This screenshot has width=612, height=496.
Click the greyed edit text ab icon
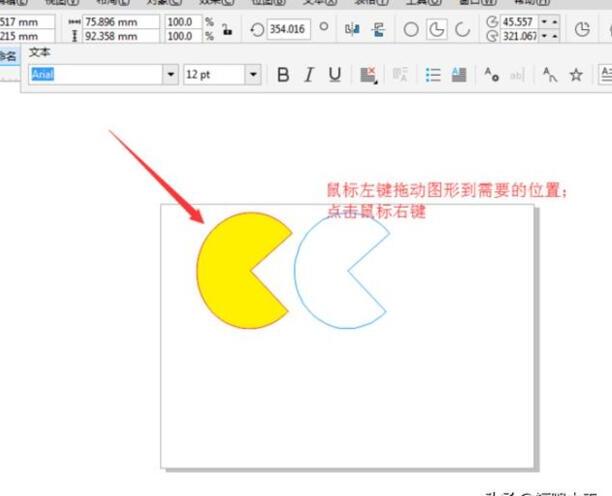click(517, 75)
